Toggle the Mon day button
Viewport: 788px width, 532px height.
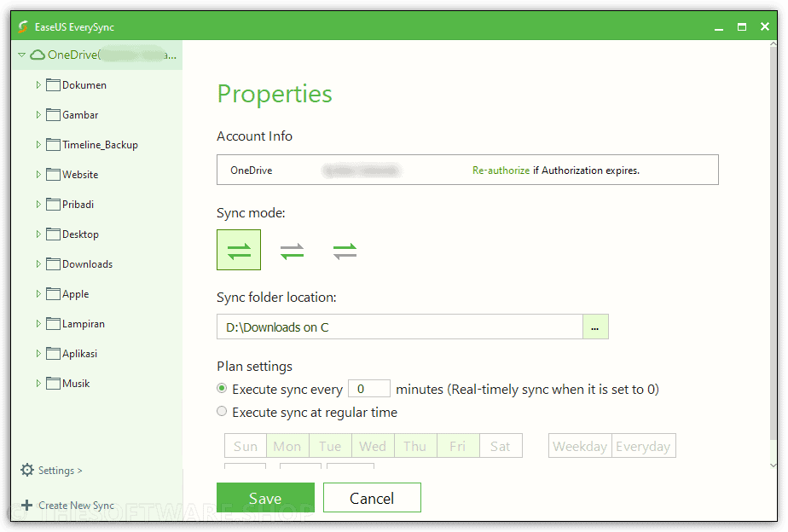287,446
